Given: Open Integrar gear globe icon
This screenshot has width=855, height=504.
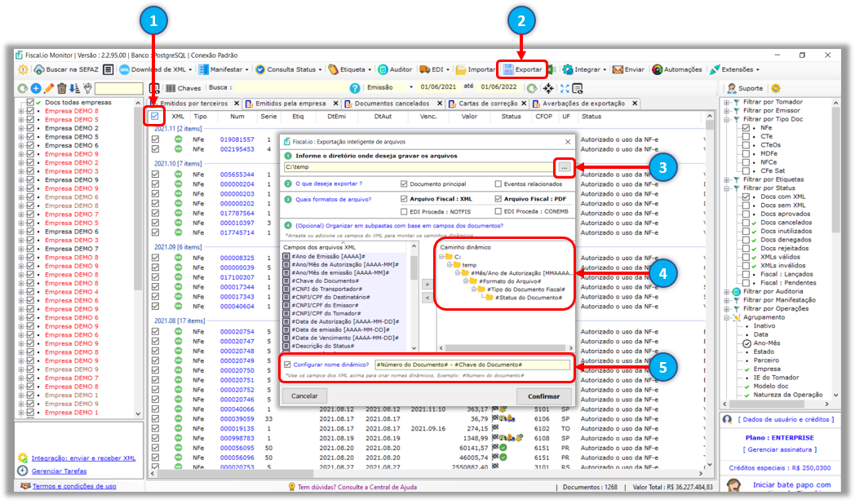Looking at the screenshot, I should pos(568,70).
